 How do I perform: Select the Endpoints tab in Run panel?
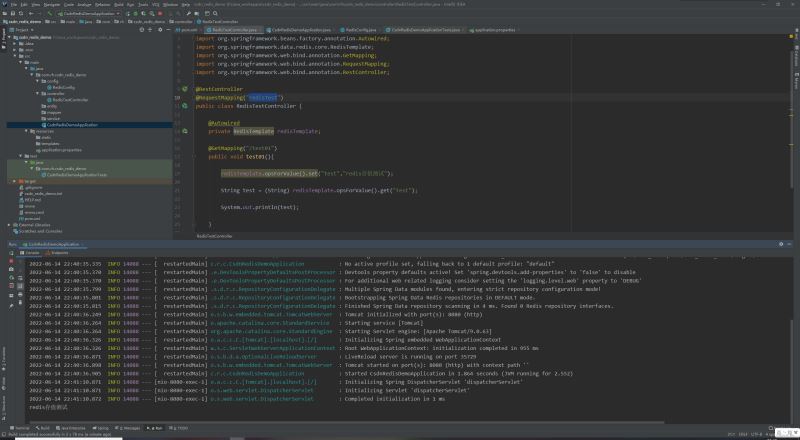point(59,253)
